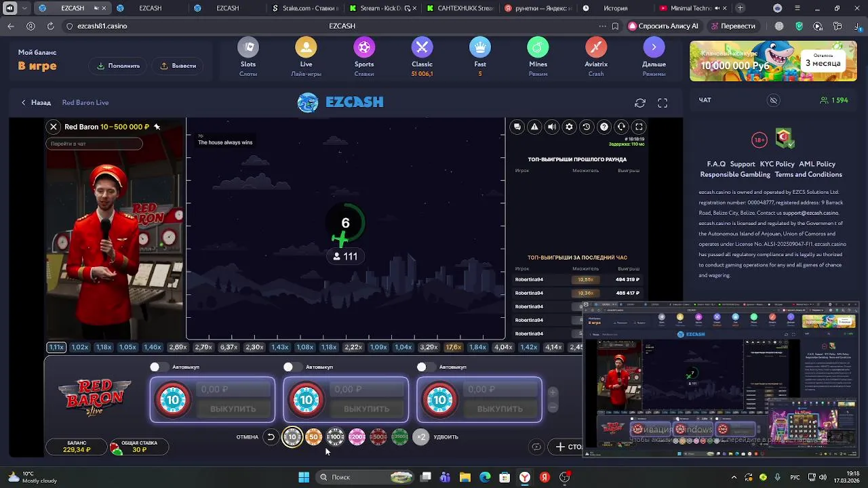Mute game sound via speaker icon

click(552, 127)
